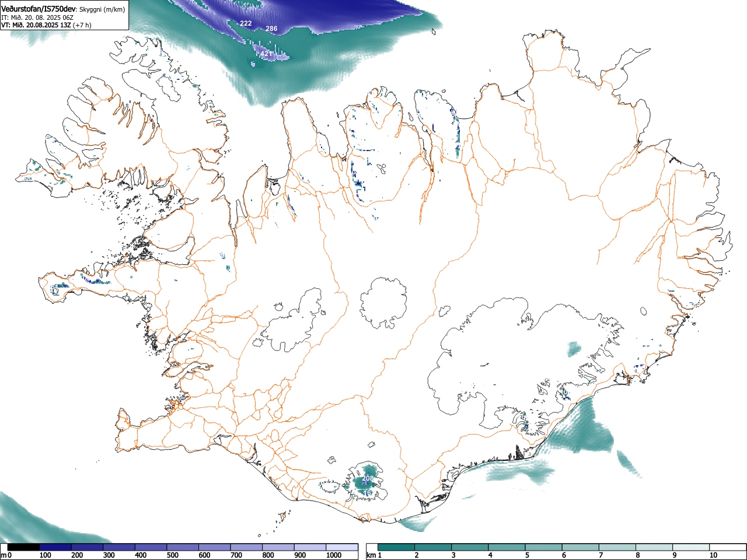Click the 900 m legend color swatch
This screenshot has width=747, height=560.
click(x=310, y=547)
